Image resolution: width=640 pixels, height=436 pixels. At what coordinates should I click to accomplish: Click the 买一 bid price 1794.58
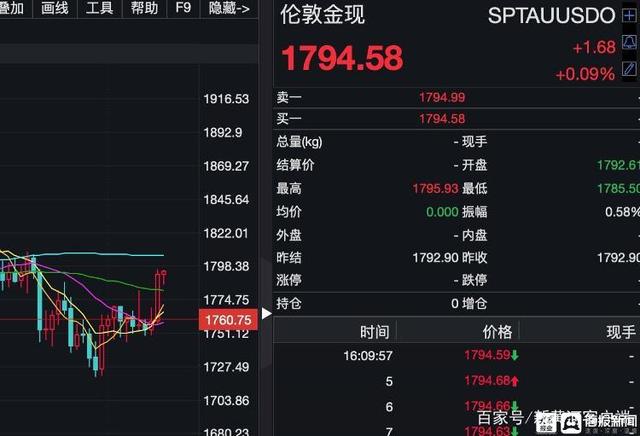point(442,119)
